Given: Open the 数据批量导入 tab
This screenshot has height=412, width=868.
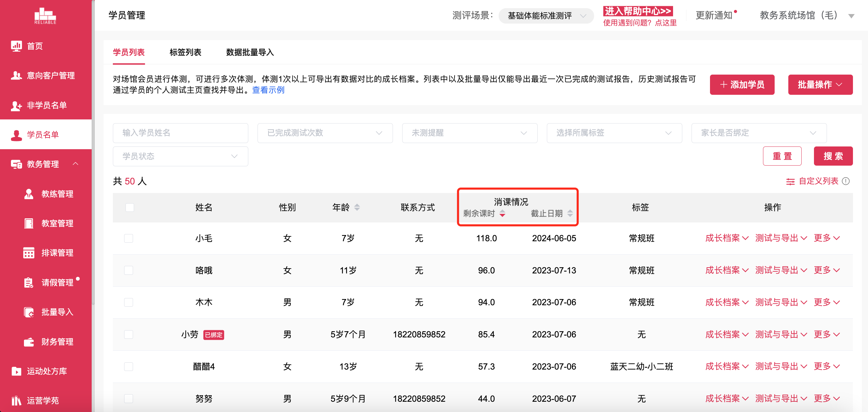Looking at the screenshot, I should [x=250, y=52].
